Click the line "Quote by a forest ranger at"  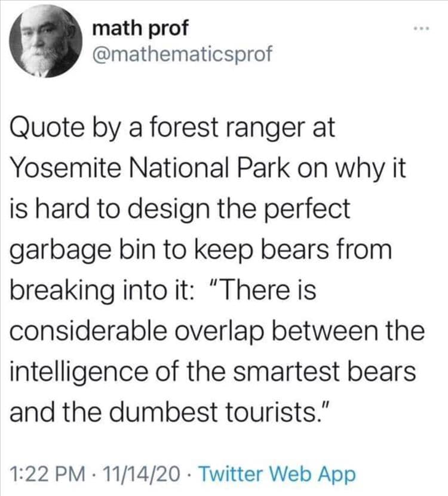click(173, 130)
